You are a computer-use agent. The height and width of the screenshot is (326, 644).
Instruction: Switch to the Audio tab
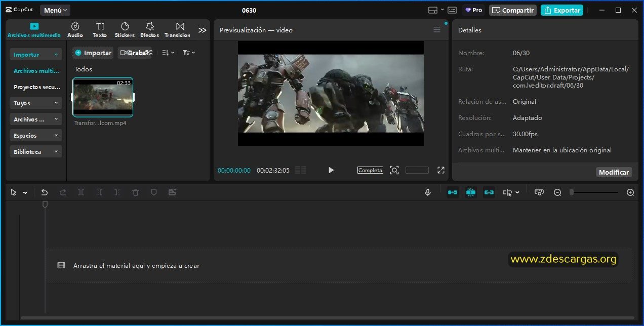[x=75, y=30]
